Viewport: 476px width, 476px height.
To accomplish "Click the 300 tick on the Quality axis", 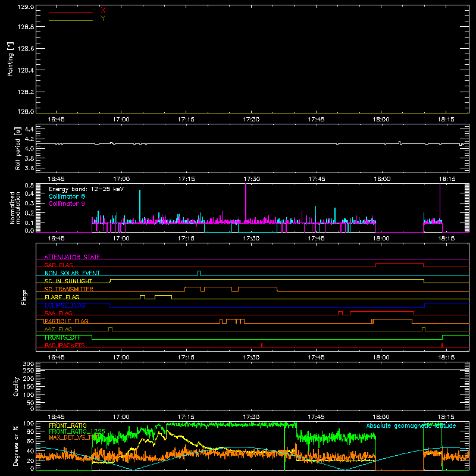I will [x=28, y=364].
